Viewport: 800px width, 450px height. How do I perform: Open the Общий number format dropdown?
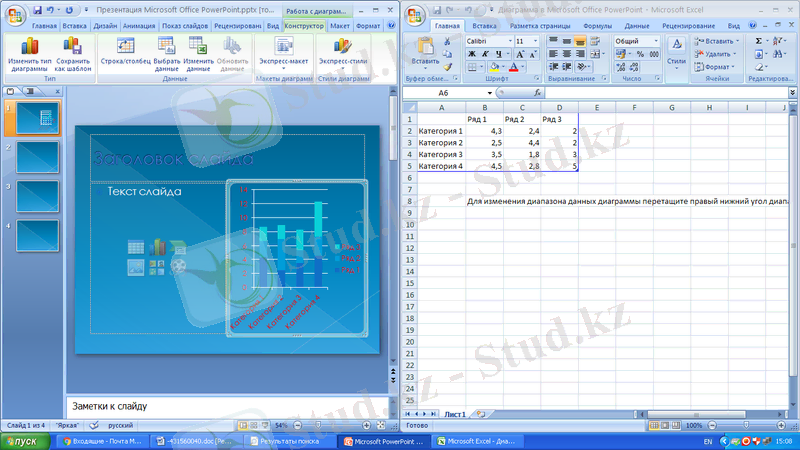(x=656, y=41)
